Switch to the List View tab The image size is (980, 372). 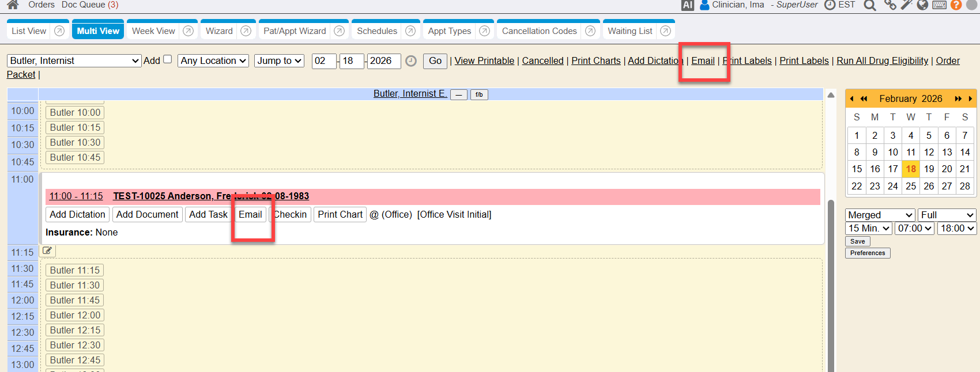point(29,31)
